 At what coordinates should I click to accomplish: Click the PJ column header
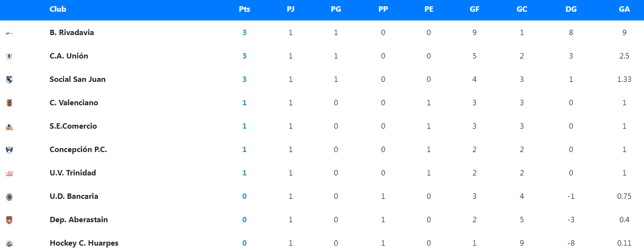(x=291, y=9)
